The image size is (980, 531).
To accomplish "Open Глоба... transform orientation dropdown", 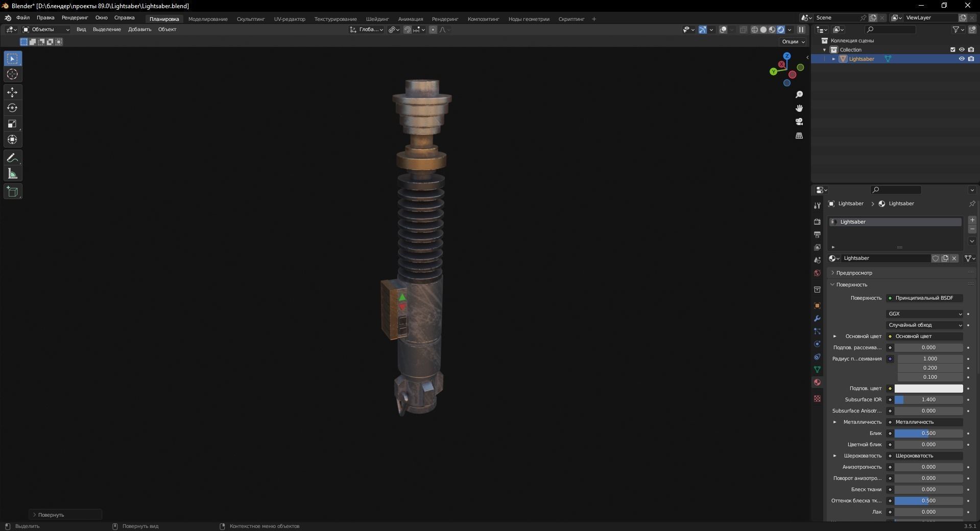I will pos(367,30).
